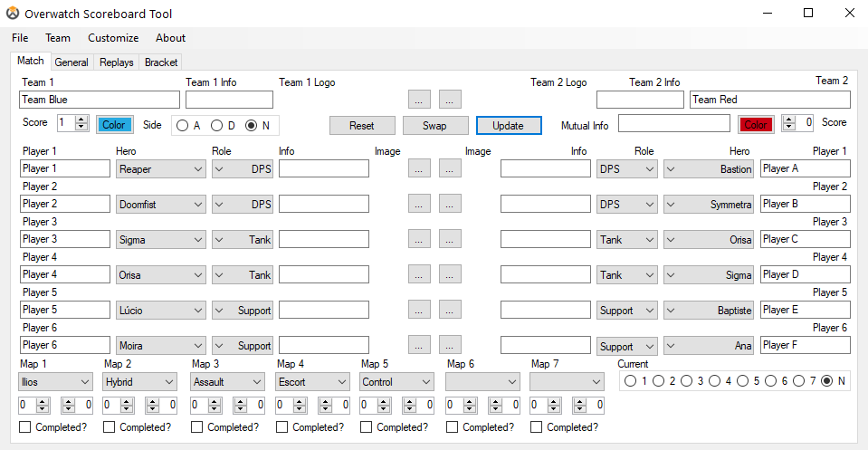Switch to the Bracket tab
868x450 pixels.
pos(161,62)
